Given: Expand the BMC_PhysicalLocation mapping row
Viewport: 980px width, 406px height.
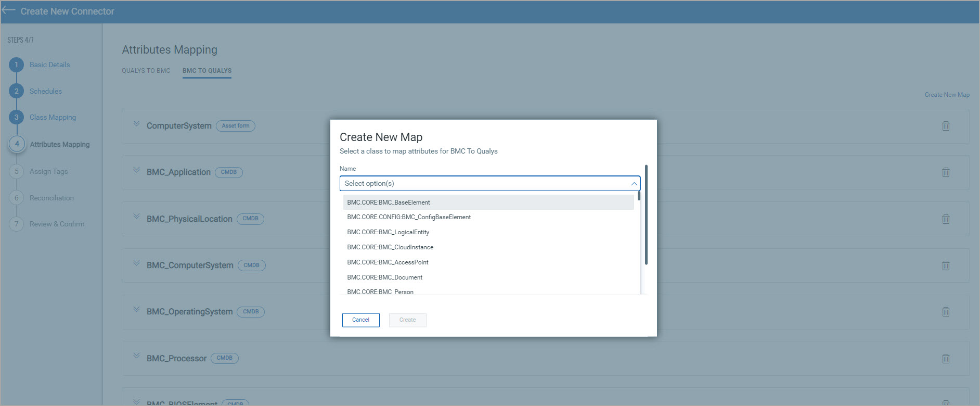Looking at the screenshot, I should (x=136, y=217).
